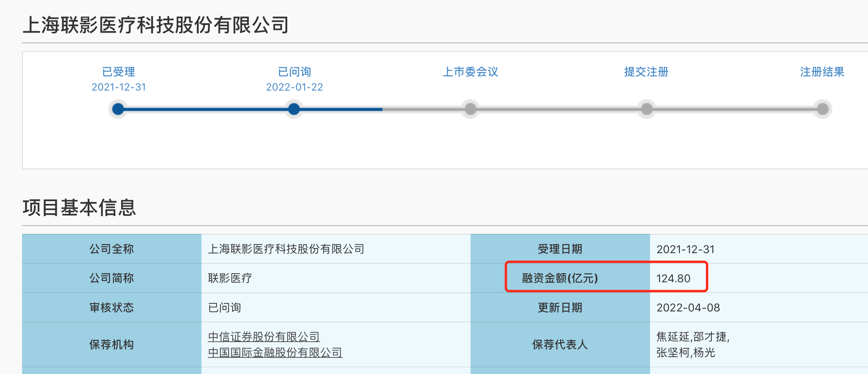Click the company title heading at top
This screenshot has height=374, width=868.
coord(156,25)
